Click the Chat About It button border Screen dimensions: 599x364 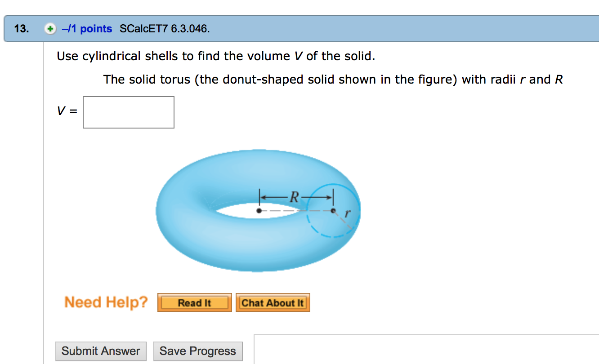[x=237, y=302]
